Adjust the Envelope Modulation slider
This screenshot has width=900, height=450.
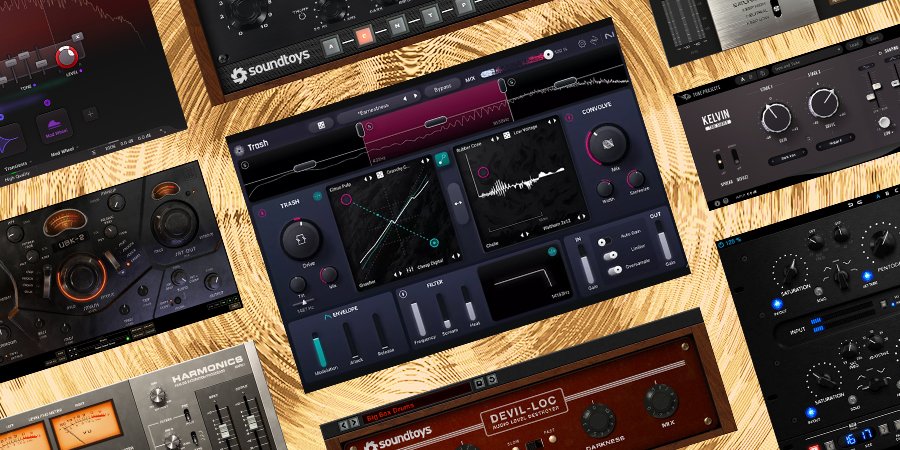(x=320, y=350)
